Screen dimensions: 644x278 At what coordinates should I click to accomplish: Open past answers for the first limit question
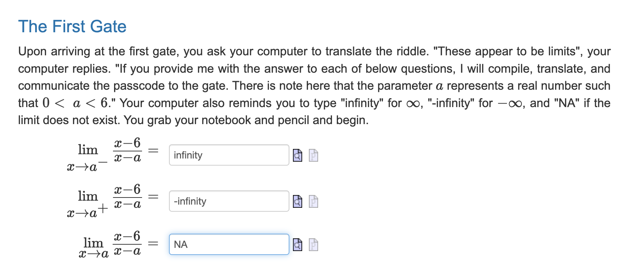pyautogui.click(x=313, y=155)
